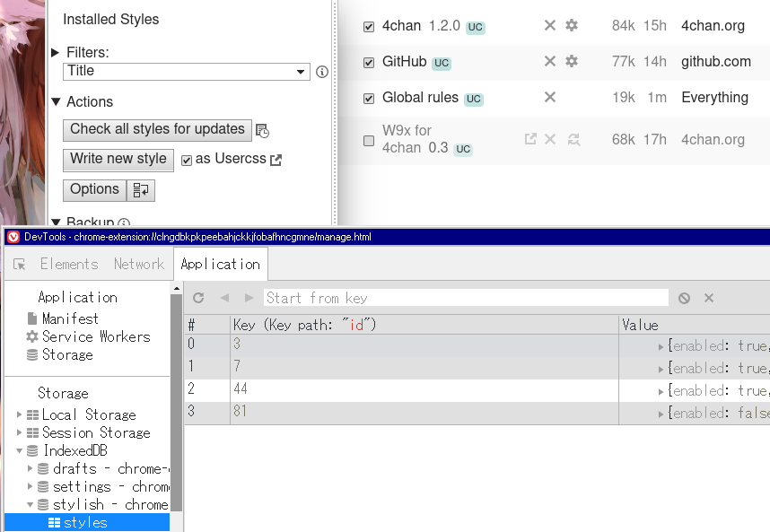Select the inspect element tool in DevTools

[20, 264]
